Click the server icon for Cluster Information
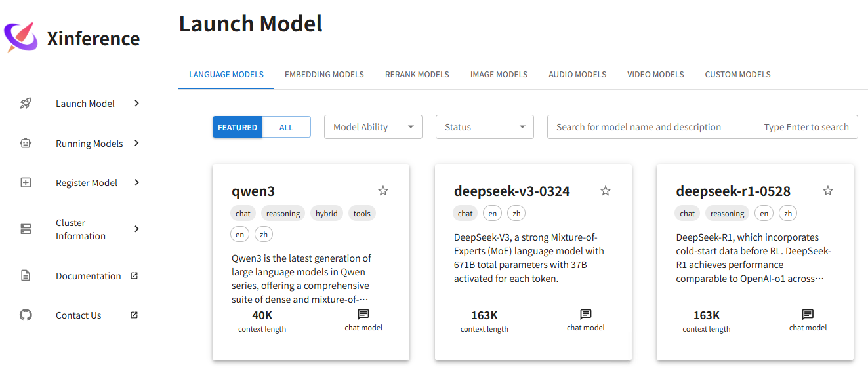Viewport: 868px width, 369px height. [x=26, y=229]
